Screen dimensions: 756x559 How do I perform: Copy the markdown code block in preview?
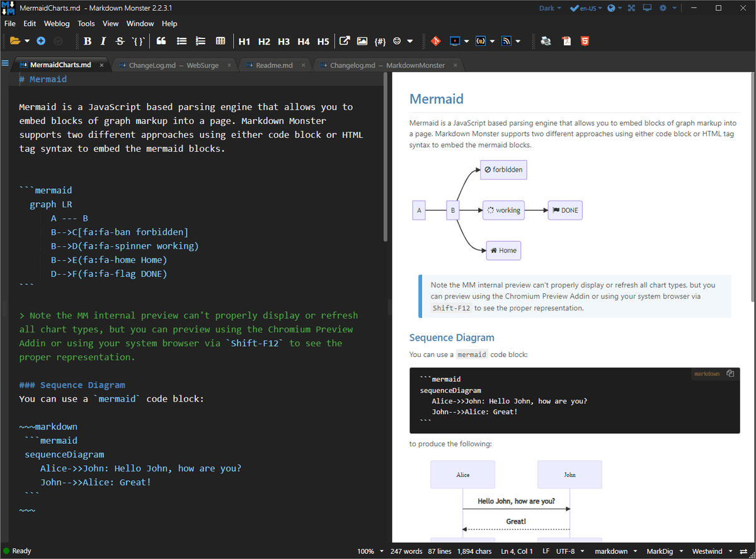click(x=730, y=373)
